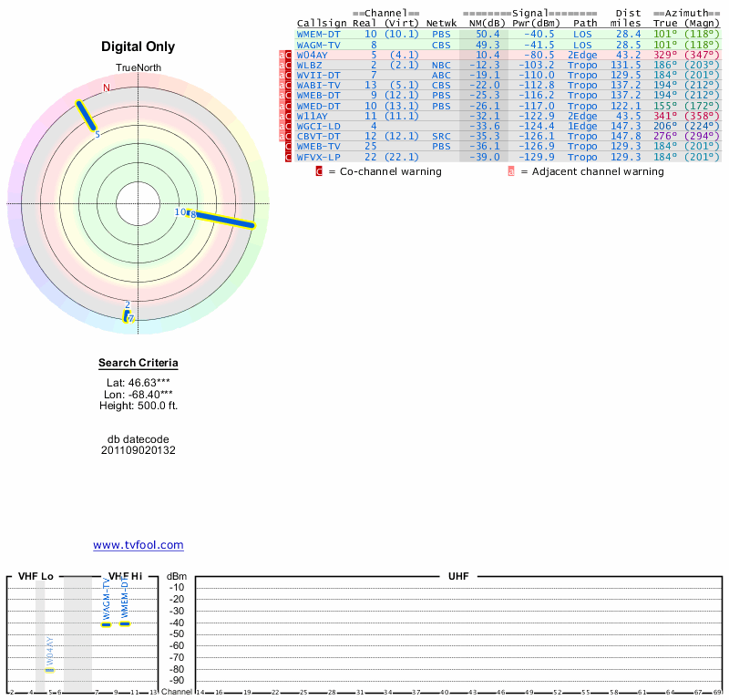Click the NM(dB) signal column header
This screenshot has width=729, height=700.
tap(482, 24)
